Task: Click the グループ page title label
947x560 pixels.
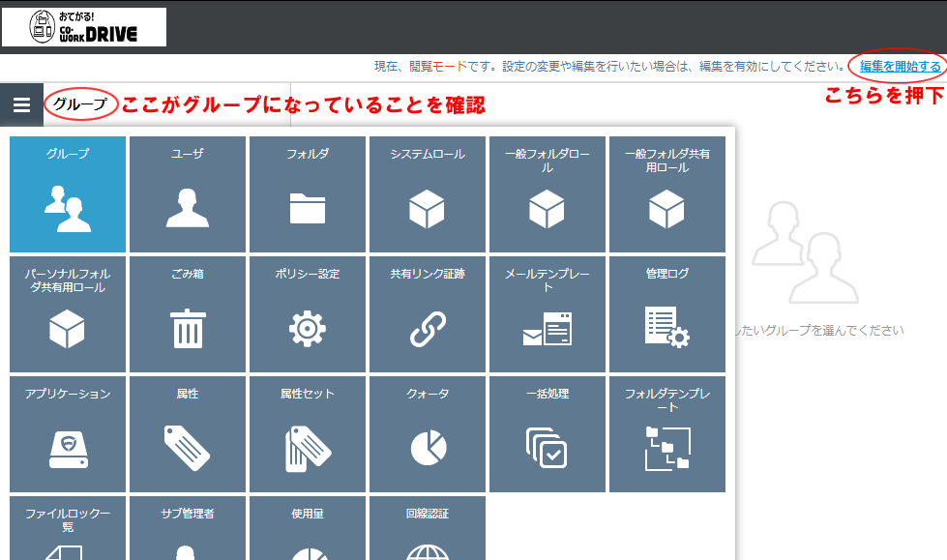Action: pyautogui.click(x=79, y=103)
